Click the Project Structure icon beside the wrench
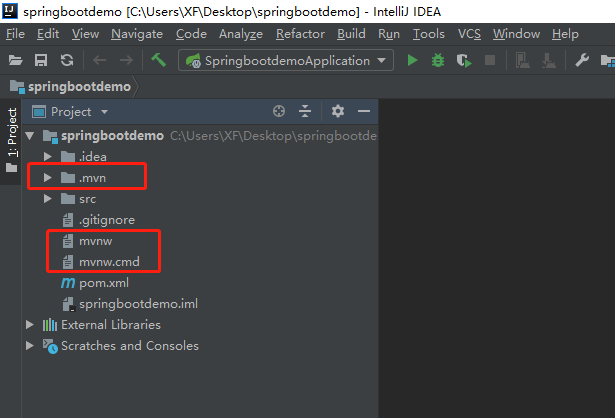The image size is (615, 418). (608, 61)
